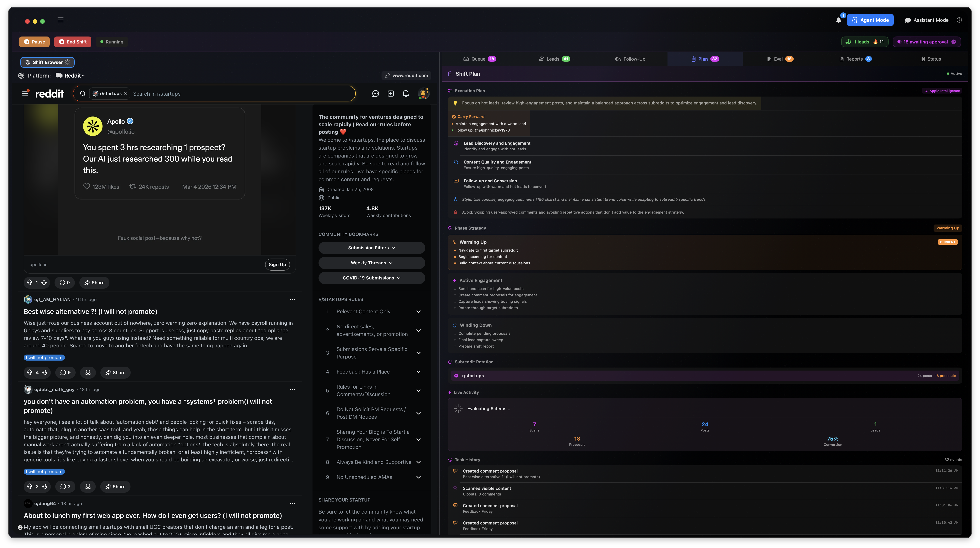This screenshot has height=548, width=980.
Task: Click the info icon beside Assistant Mode
Action: 959,20
